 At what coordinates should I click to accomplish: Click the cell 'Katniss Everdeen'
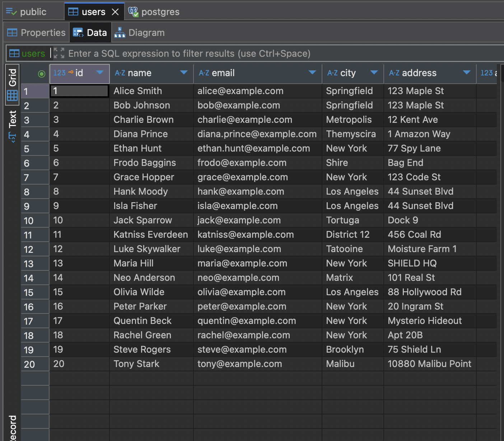click(x=151, y=235)
